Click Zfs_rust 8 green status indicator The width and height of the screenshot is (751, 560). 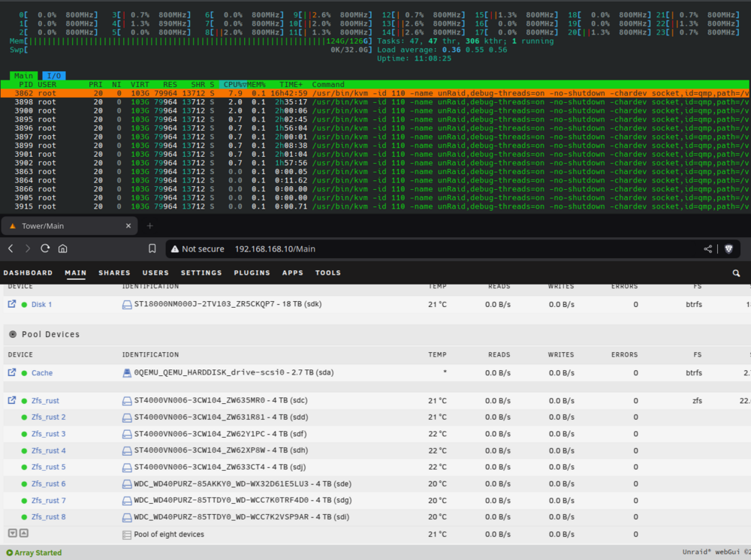(x=24, y=517)
